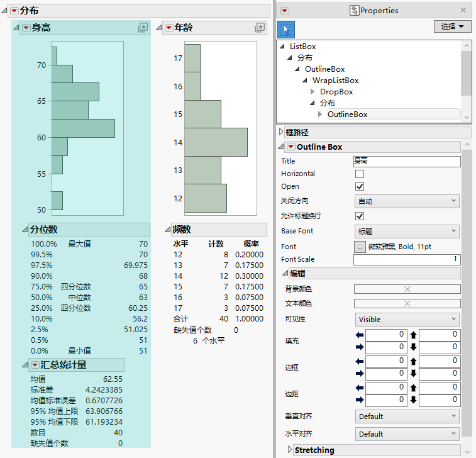
Task: Click mean value 62.55
Action: click(113, 379)
